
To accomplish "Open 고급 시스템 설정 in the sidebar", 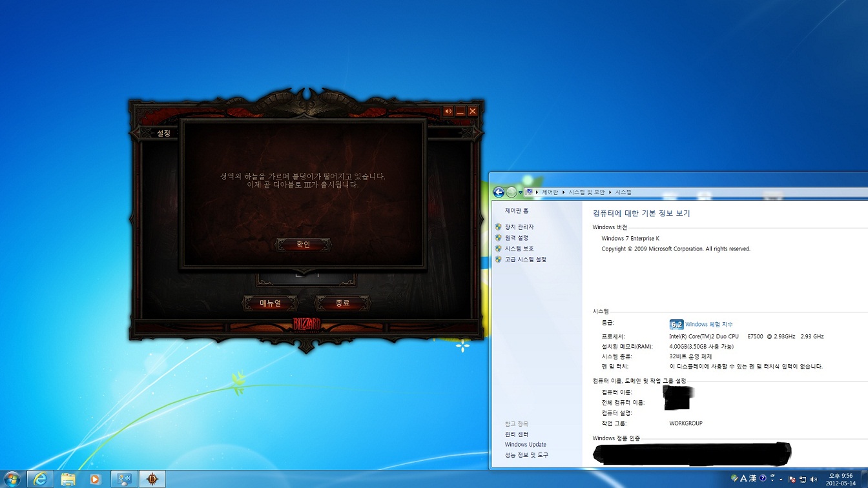I will point(526,259).
